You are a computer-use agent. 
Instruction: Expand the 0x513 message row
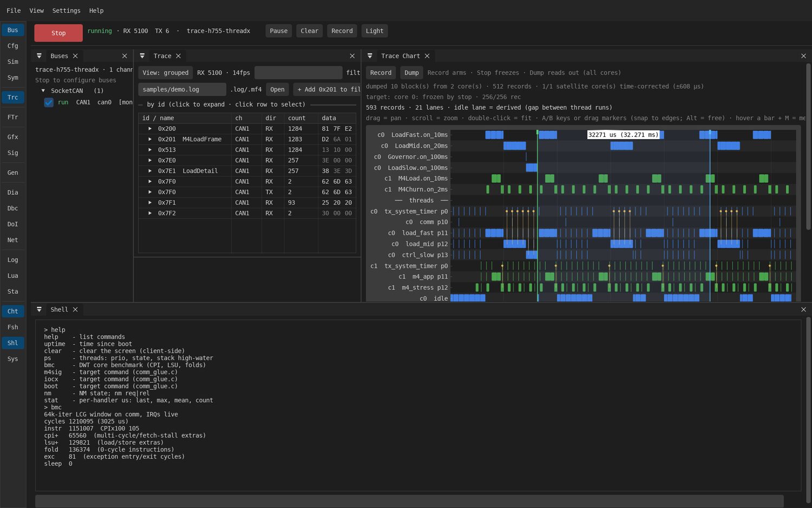tap(150, 150)
